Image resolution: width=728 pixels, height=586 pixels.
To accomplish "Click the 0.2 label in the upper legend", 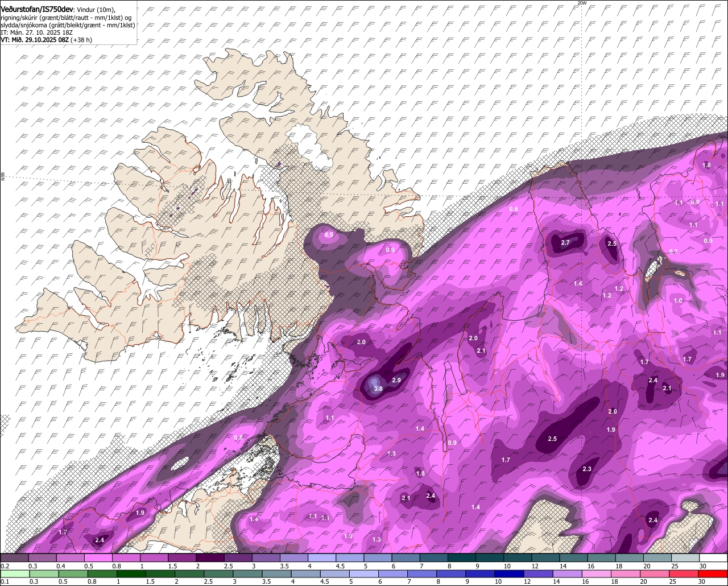I will tap(5, 566).
